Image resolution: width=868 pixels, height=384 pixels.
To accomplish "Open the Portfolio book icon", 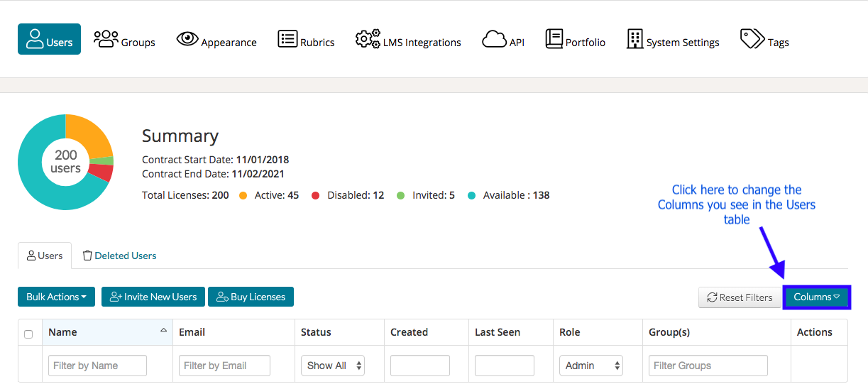I will tap(554, 39).
